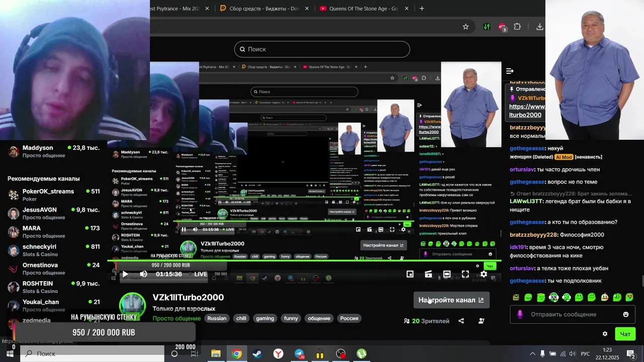Select the gaming tag

coord(265,318)
